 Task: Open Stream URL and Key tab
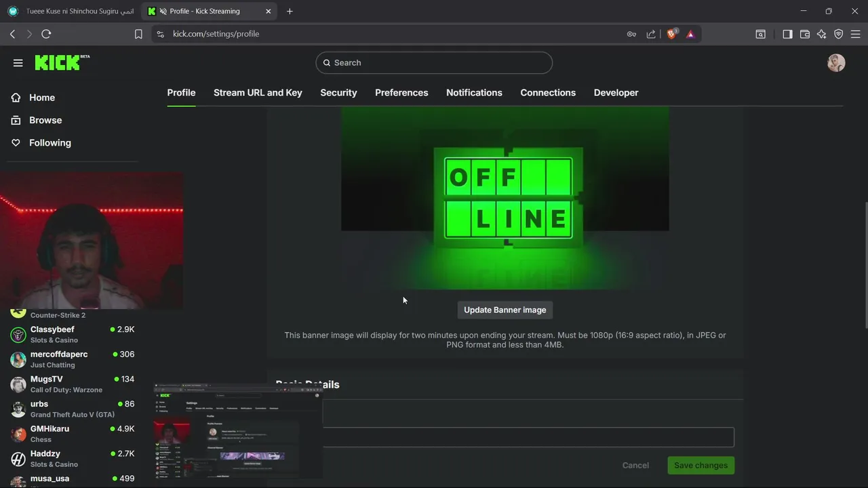point(258,93)
